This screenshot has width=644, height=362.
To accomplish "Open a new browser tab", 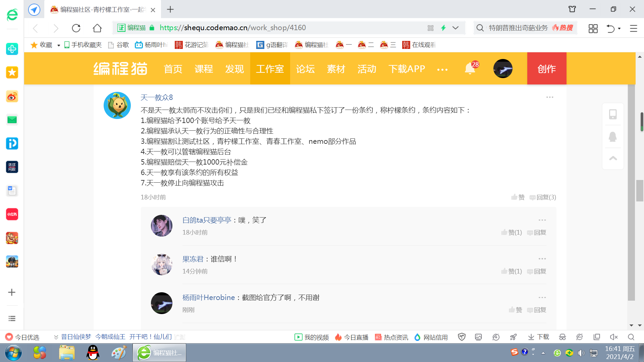I will click(170, 9).
